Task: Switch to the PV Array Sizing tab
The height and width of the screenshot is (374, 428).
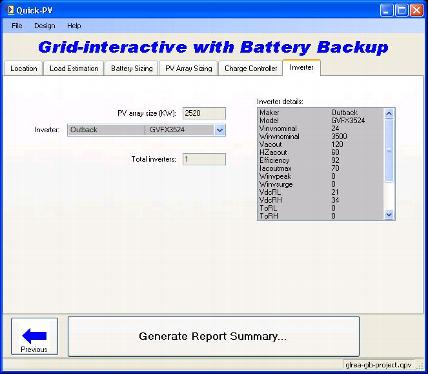Action: click(x=189, y=68)
